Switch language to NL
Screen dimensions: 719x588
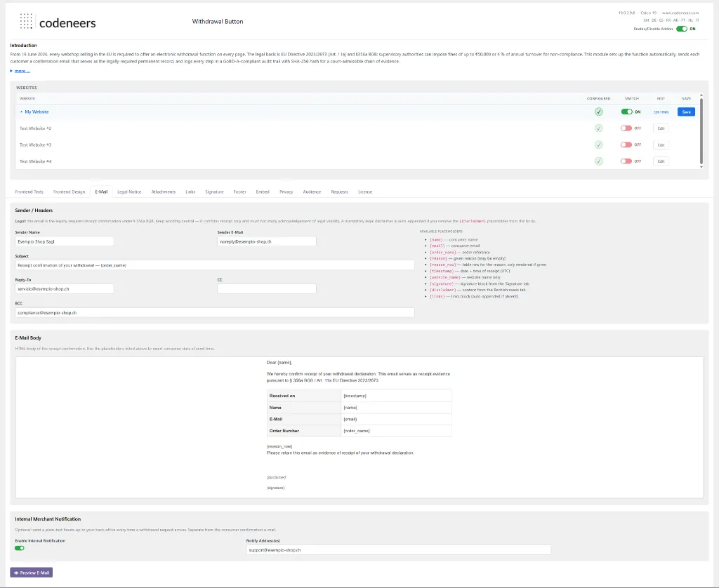point(691,20)
